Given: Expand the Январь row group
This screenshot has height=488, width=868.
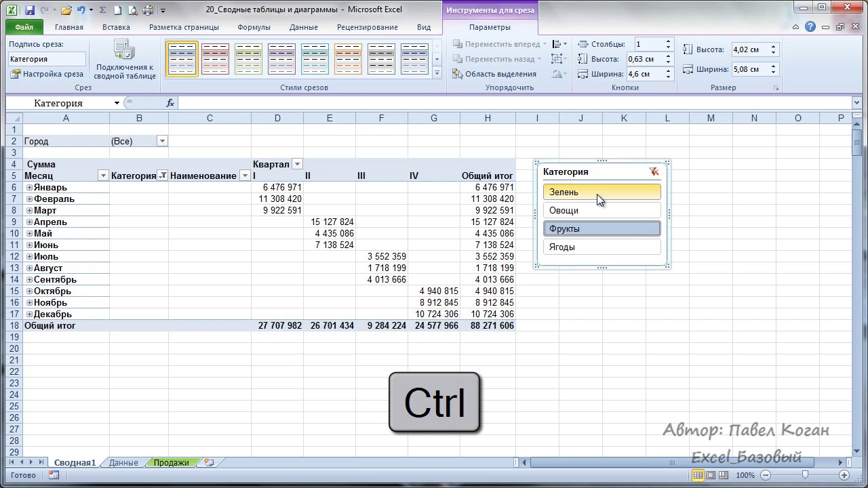Looking at the screenshot, I should (x=29, y=188).
